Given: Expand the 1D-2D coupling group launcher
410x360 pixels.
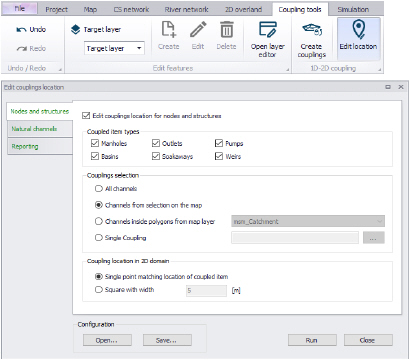Looking at the screenshot, I should pyautogui.click(x=379, y=69).
